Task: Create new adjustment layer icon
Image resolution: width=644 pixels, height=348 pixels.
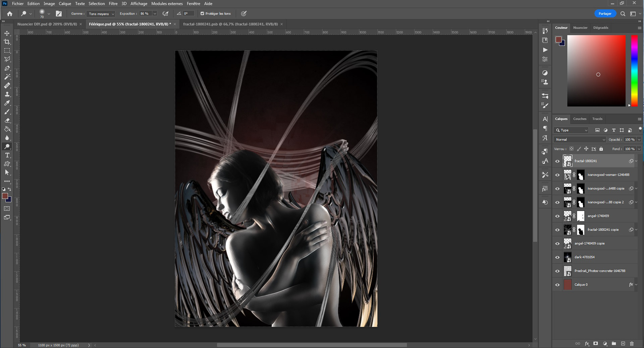Action: tap(605, 344)
